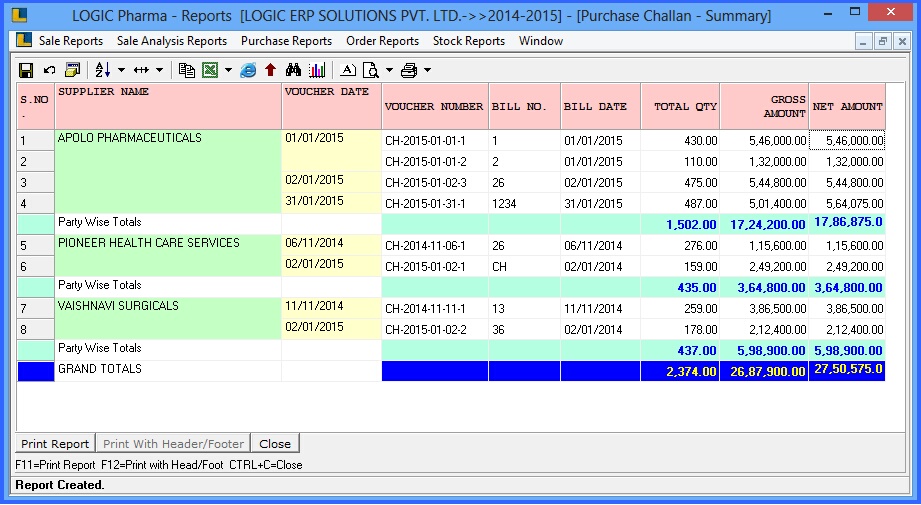Click the column width adjust icon
The width and height of the screenshot is (921, 505).
[x=141, y=70]
